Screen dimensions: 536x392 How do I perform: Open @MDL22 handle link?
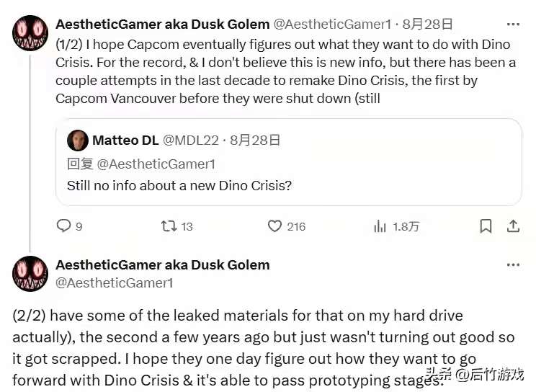190,141
